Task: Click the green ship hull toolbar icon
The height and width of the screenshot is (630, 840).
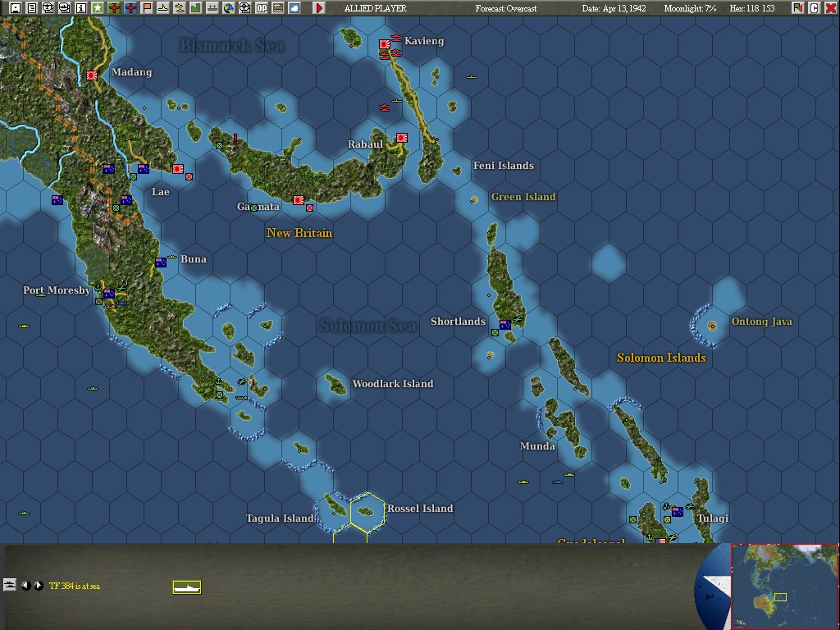Action: tap(212, 8)
